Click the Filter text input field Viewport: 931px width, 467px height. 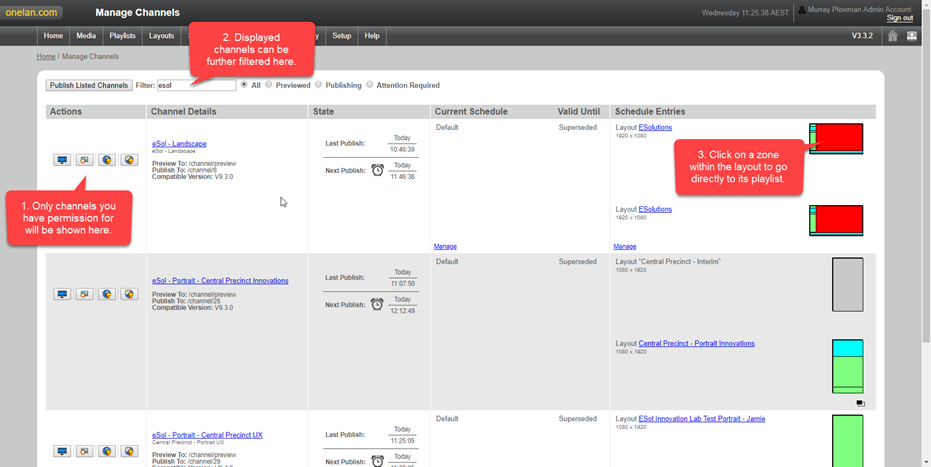point(196,86)
